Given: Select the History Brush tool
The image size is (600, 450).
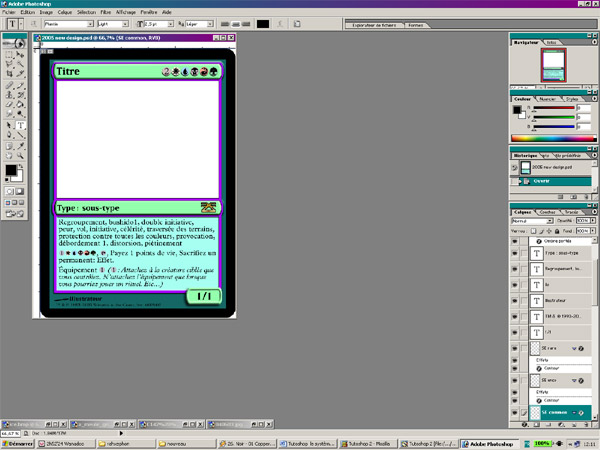Looking at the screenshot, I should (20, 95).
